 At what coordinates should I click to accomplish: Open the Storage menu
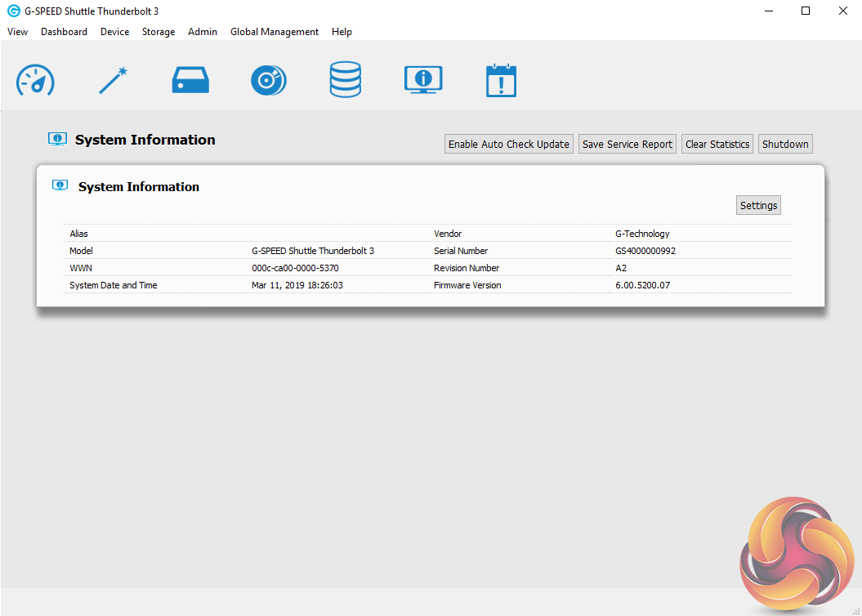tap(159, 32)
